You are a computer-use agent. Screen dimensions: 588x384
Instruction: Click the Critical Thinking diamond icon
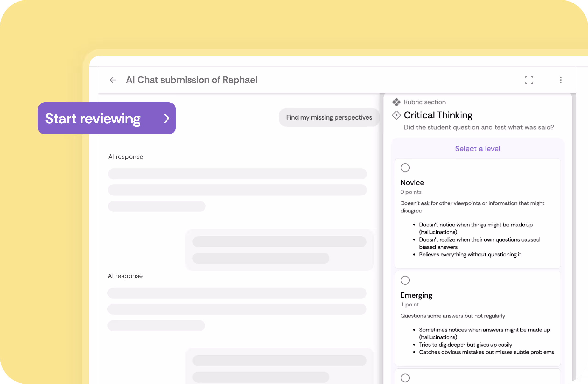point(396,115)
